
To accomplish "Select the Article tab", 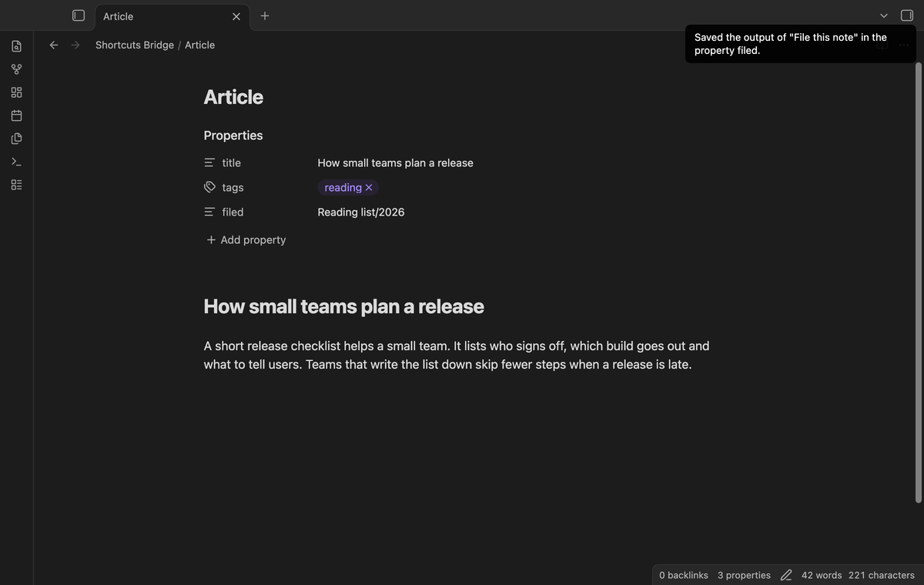I will pos(172,16).
